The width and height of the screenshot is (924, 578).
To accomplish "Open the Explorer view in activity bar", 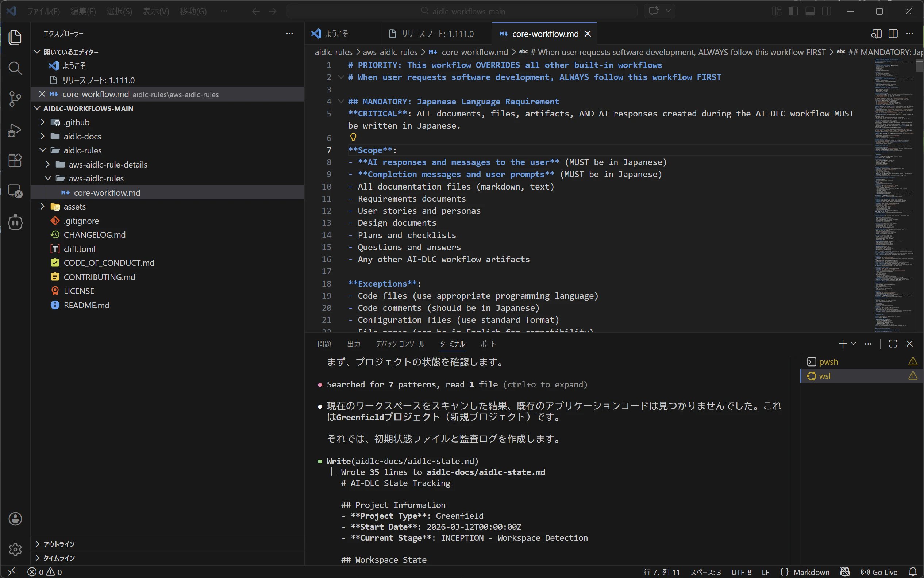I will tap(15, 38).
